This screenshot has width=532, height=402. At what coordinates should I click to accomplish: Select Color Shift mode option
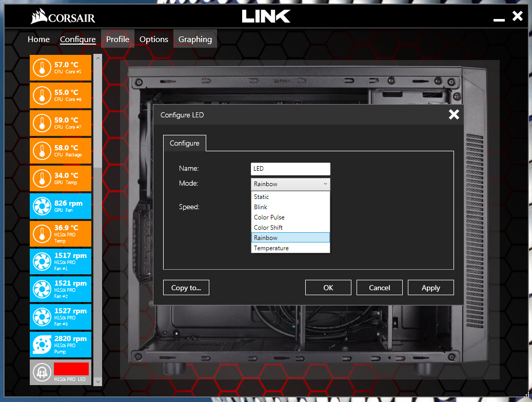[290, 227]
